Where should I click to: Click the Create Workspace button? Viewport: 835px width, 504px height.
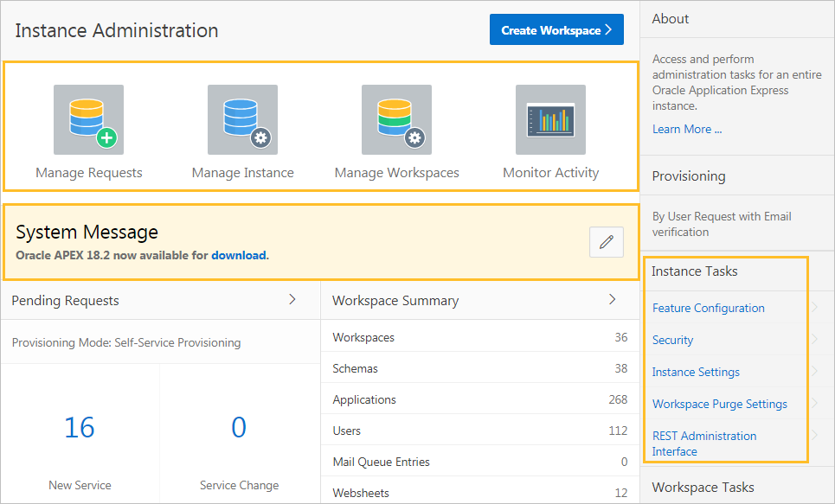[x=556, y=30]
